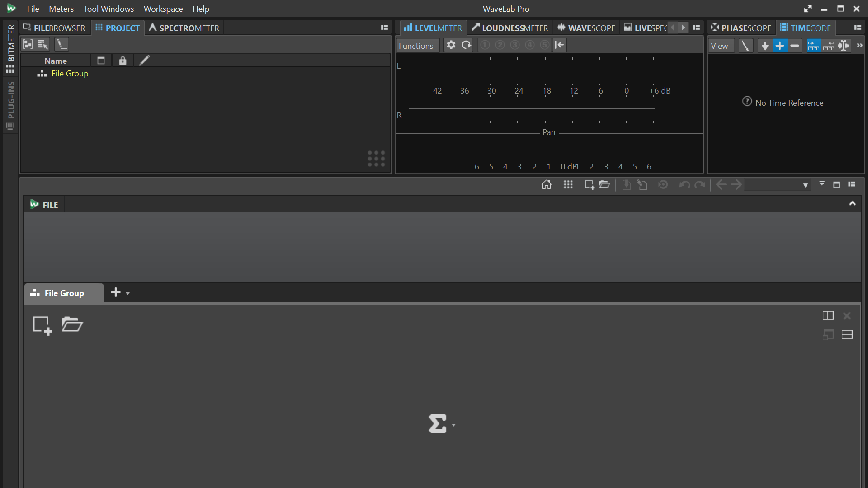This screenshot has height=488, width=868.
Task: Collapse the FILE ribbon with the chevron
Action: point(852,204)
